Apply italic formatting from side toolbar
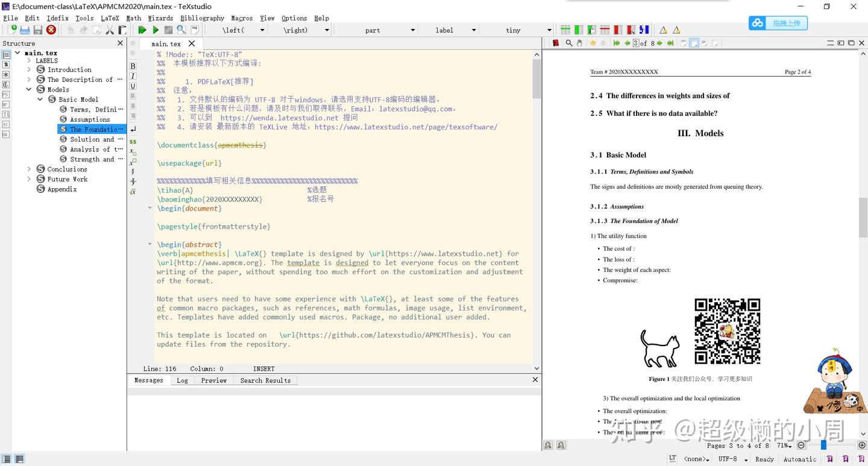 point(133,76)
